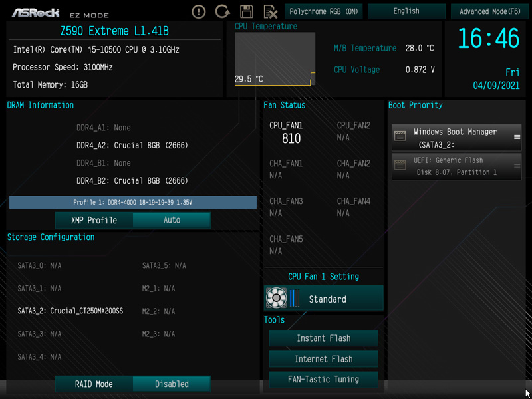
Task: Click the reorder handle on Windows Boot Manager
Action: (517, 137)
